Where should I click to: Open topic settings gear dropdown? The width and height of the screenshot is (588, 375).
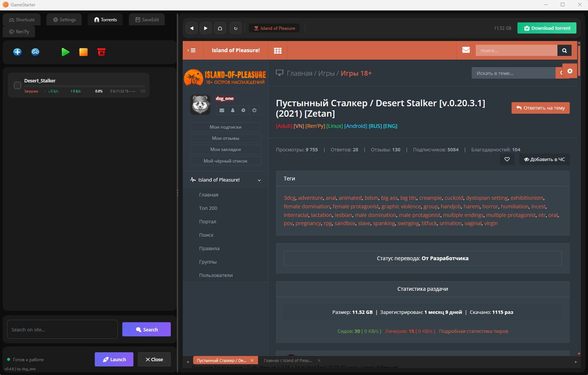pos(570,71)
